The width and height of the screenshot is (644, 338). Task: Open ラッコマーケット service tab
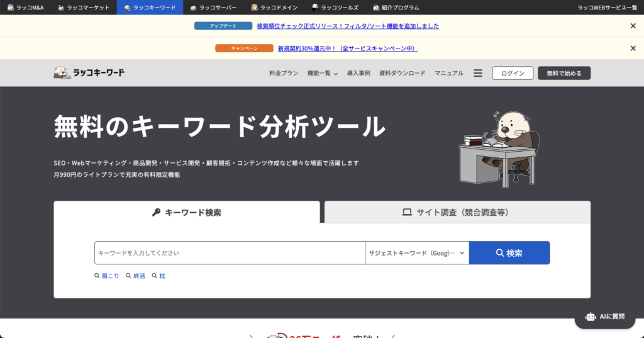click(x=84, y=8)
